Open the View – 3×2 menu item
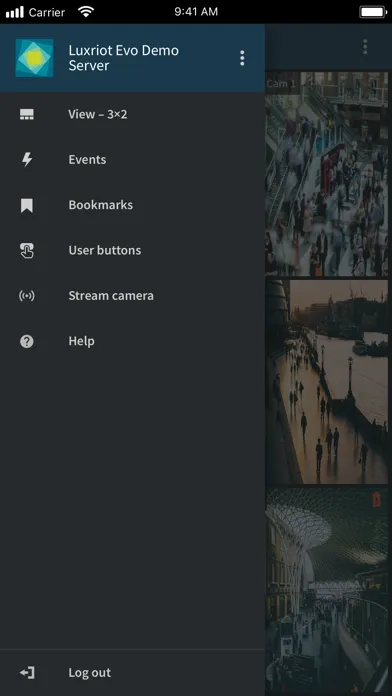 pyautogui.click(x=132, y=115)
